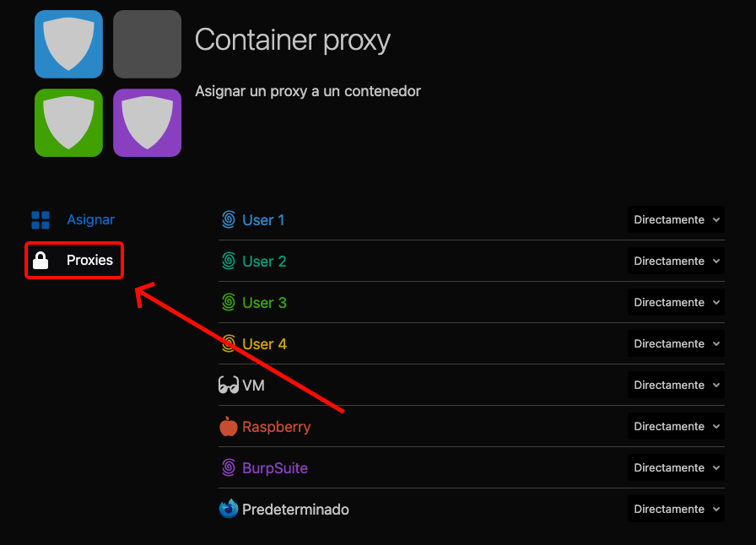Click the fruit icon beside Raspberry
The image size is (756, 545).
(x=228, y=427)
